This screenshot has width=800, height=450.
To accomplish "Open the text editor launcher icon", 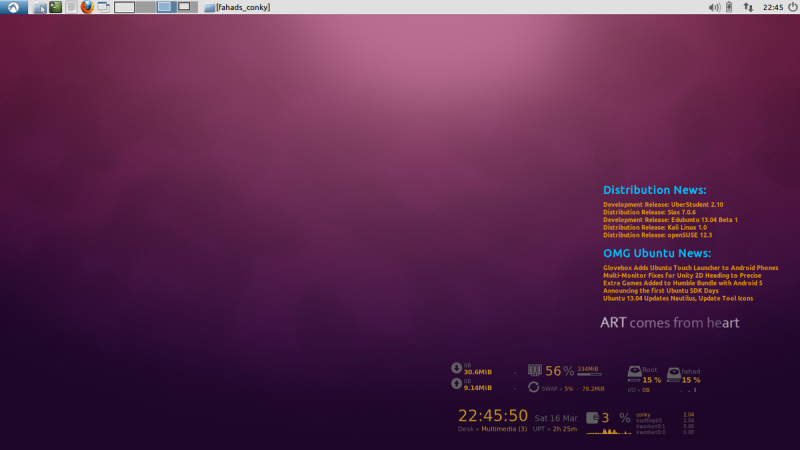I will 71,7.
